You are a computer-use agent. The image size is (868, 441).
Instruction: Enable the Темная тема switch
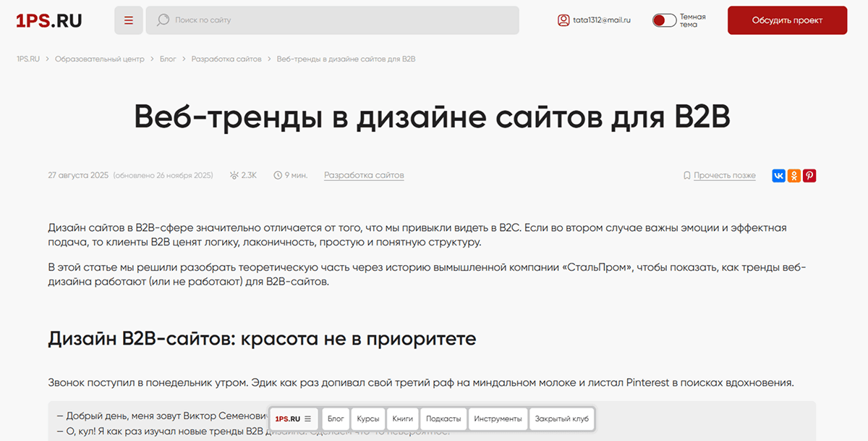(x=664, y=20)
